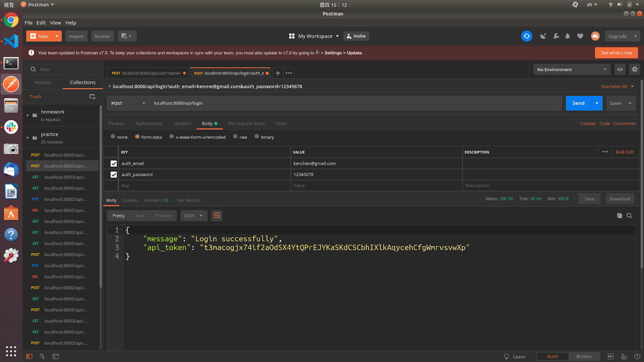This screenshot has width=644, height=362.
Task: Open the File menu
Action: coord(29,23)
